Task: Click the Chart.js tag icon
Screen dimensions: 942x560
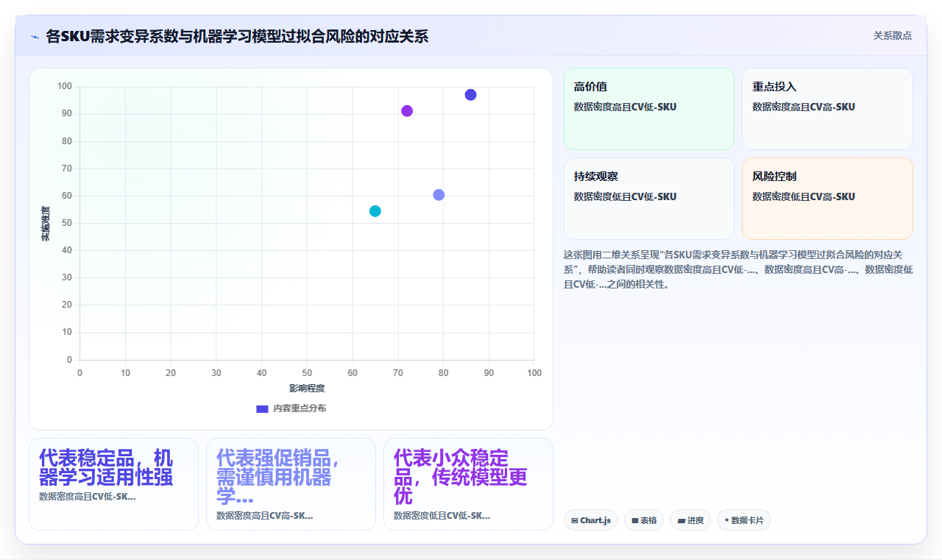Action: [575, 520]
